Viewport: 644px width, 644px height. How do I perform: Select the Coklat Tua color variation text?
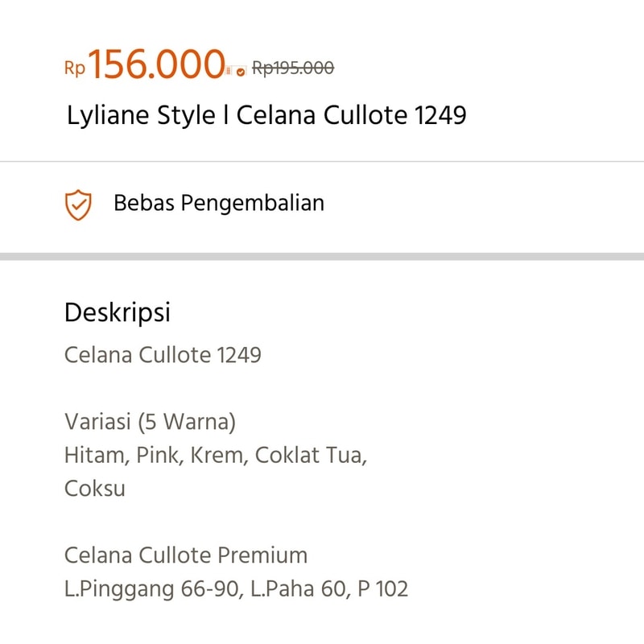311,456
